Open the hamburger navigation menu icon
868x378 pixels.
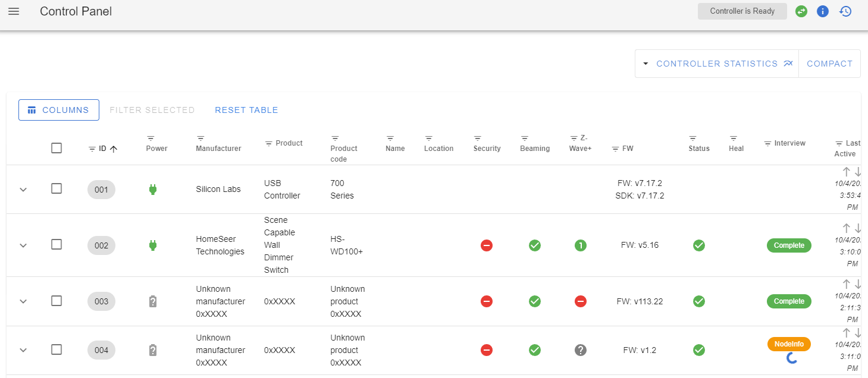tap(13, 11)
